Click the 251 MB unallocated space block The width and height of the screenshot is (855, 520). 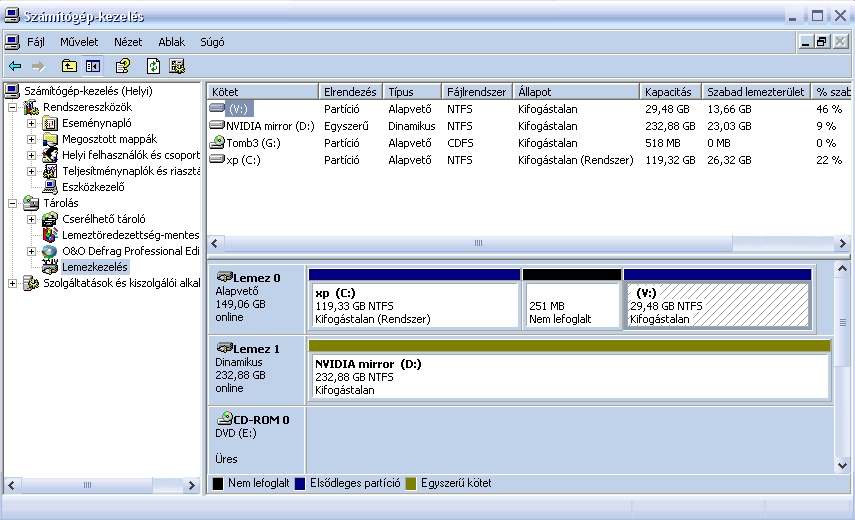[x=571, y=305]
